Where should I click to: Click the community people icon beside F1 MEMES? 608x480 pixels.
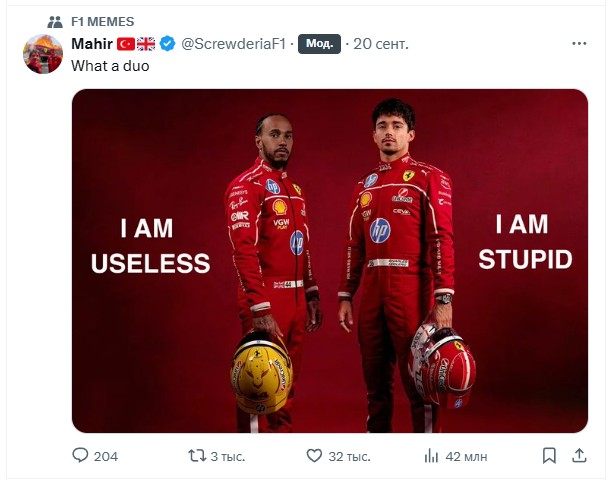54,21
